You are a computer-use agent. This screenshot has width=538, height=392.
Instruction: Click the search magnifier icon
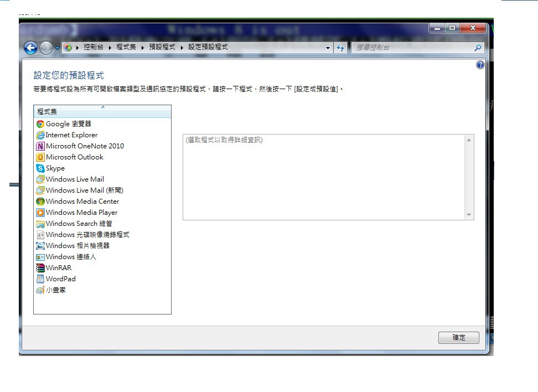[478, 48]
